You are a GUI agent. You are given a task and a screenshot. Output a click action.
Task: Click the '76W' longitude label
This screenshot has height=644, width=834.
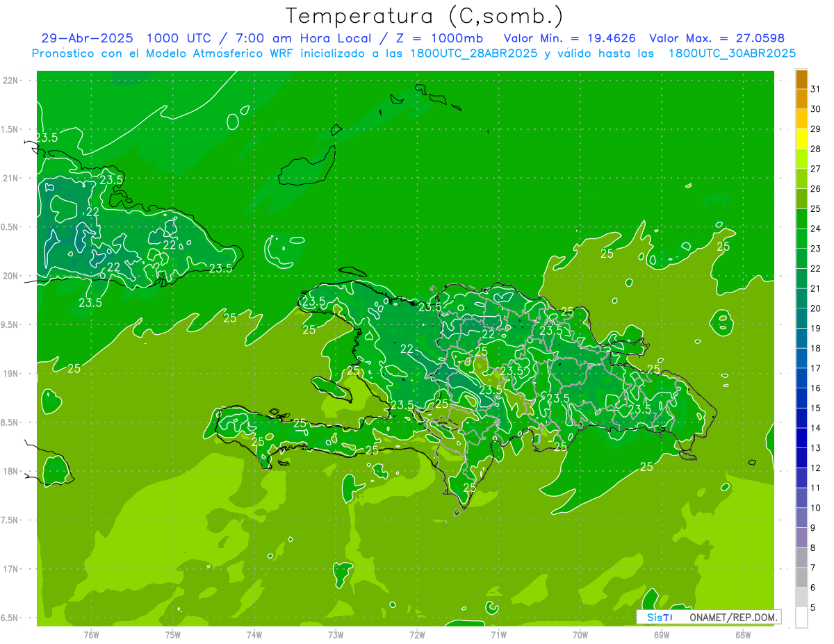pyautogui.click(x=91, y=635)
